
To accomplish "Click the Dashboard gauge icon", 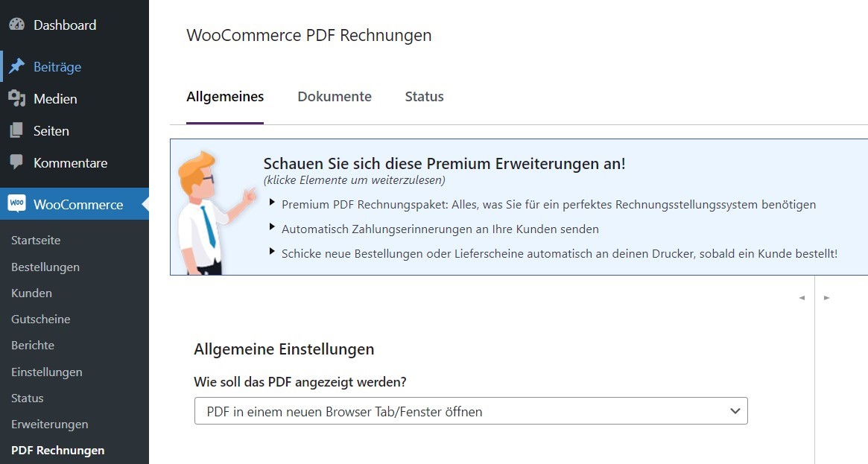I will [x=16, y=25].
